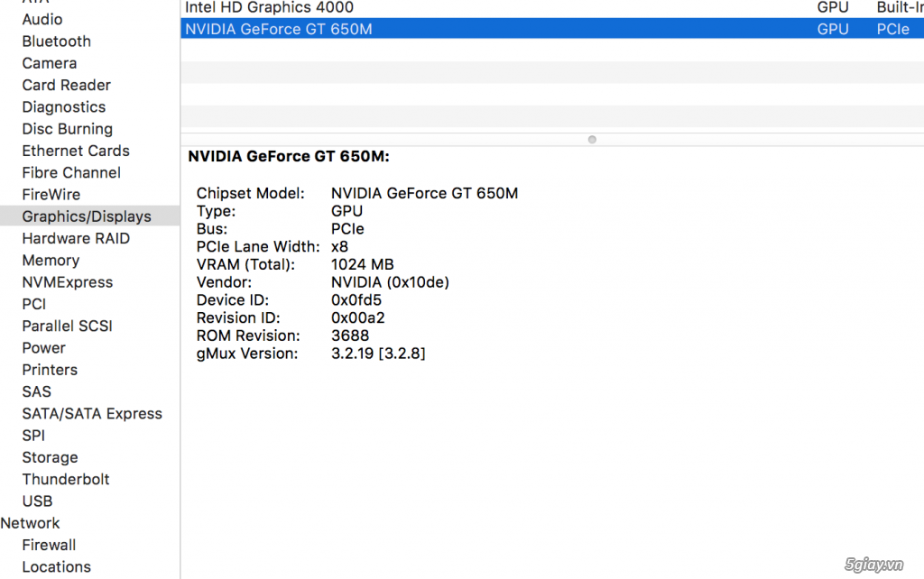Open the Thunderbolt section

66,480
